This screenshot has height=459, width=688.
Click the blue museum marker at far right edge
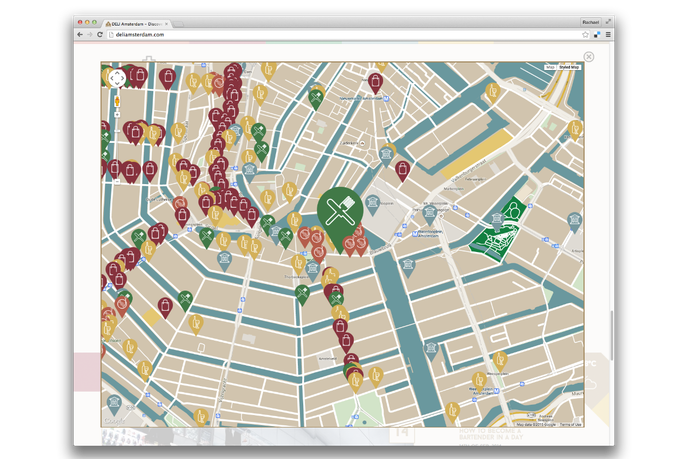point(575,219)
